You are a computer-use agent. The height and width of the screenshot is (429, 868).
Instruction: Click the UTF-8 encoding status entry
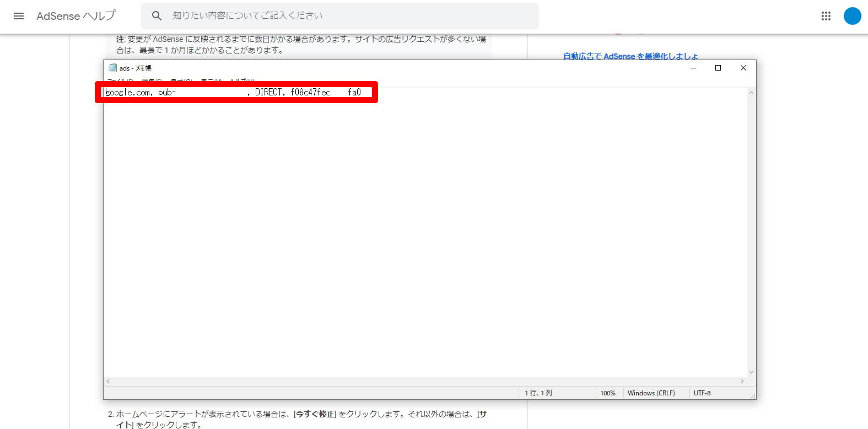702,393
